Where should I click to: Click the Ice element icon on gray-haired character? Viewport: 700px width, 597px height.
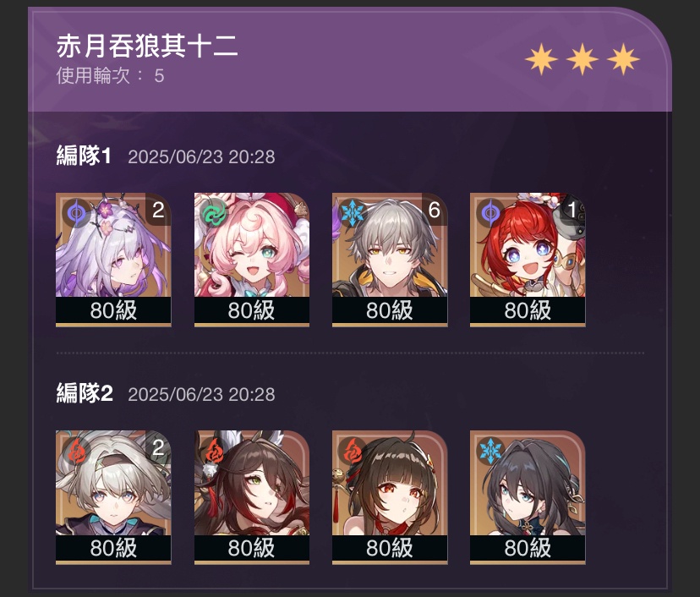point(353,212)
